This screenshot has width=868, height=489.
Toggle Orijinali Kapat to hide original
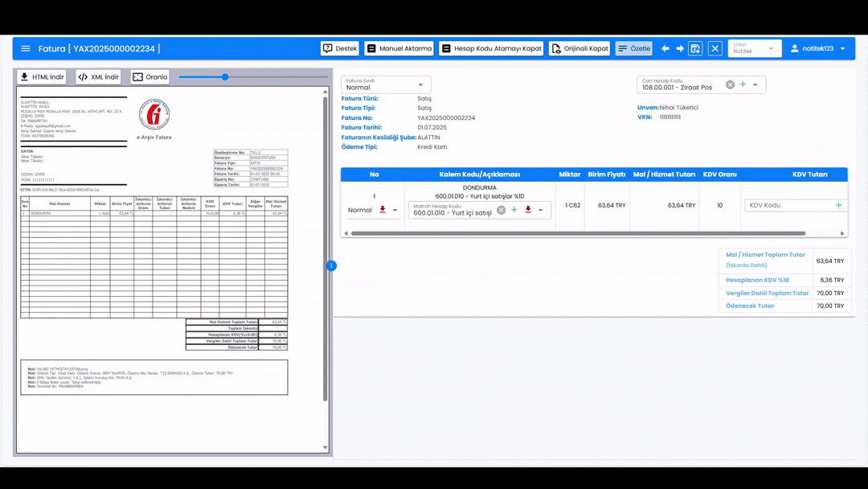(x=579, y=48)
